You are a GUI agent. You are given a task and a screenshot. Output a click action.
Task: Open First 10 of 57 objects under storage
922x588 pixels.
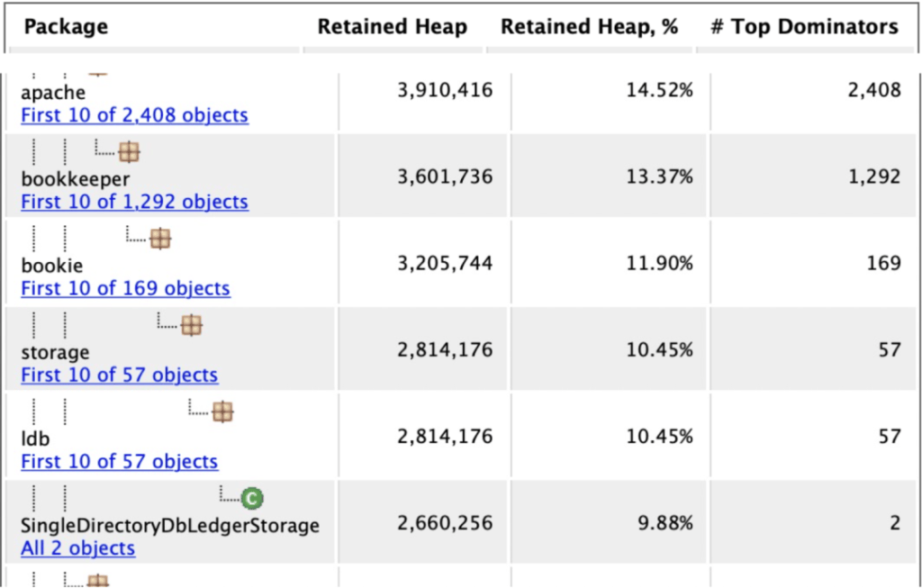coord(120,375)
